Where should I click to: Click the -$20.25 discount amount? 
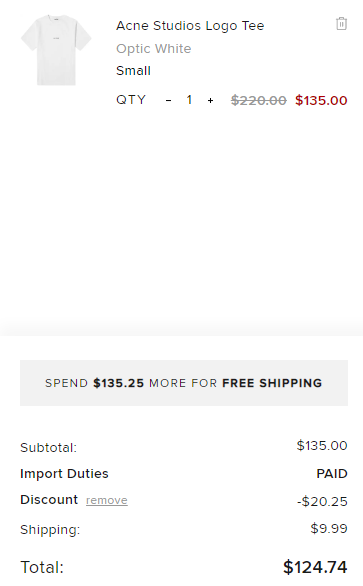pos(322,501)
